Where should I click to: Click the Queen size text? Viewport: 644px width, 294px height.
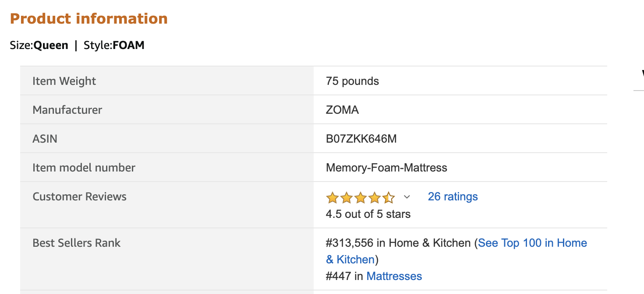(x=51, y=45)
